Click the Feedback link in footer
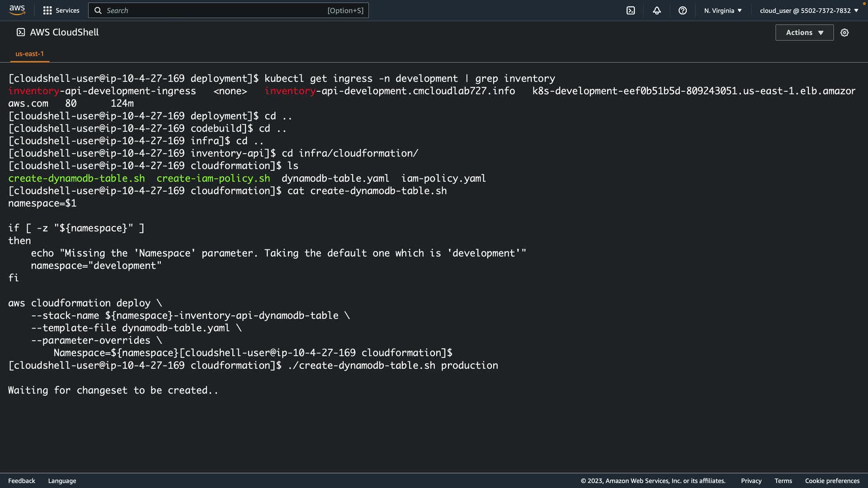 click(22, 481)
